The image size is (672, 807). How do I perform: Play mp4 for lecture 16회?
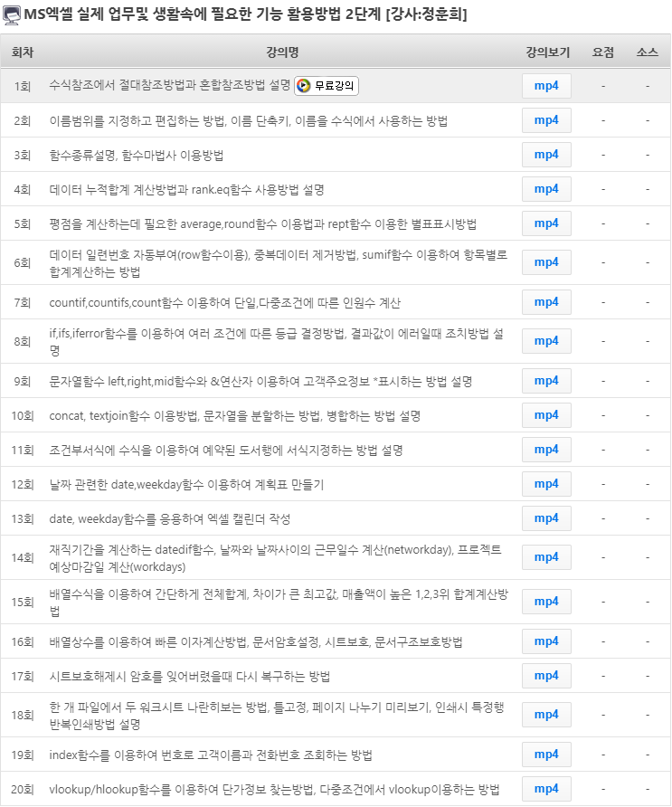click(x=546, y=641)
